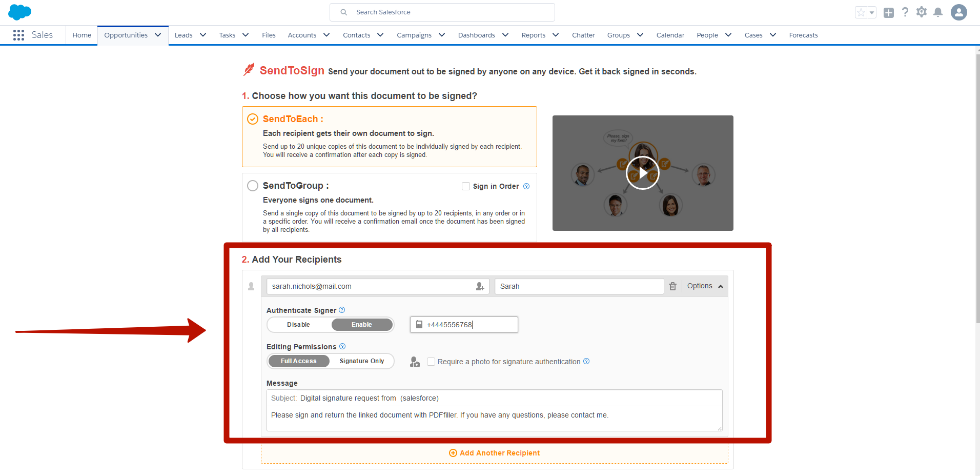Open the Forecasts tab

(x=803, y=35)
